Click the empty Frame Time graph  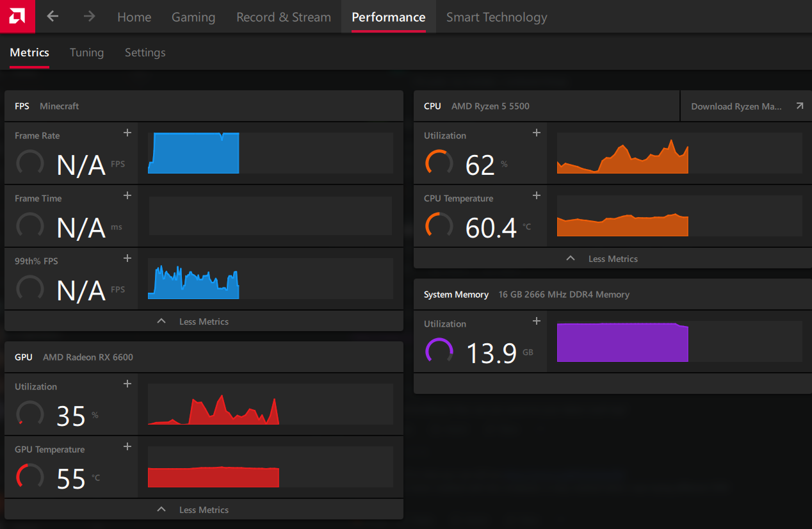[270, 216]
